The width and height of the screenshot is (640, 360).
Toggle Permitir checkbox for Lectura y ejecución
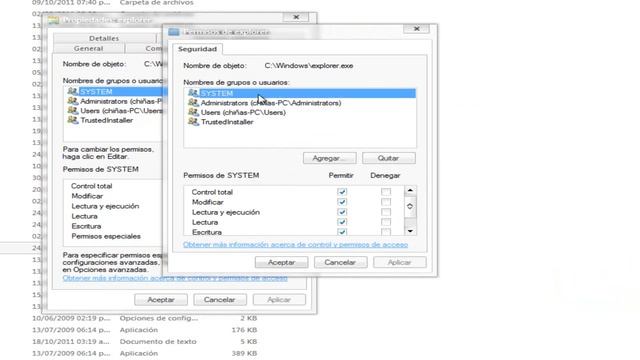point(342,212)
